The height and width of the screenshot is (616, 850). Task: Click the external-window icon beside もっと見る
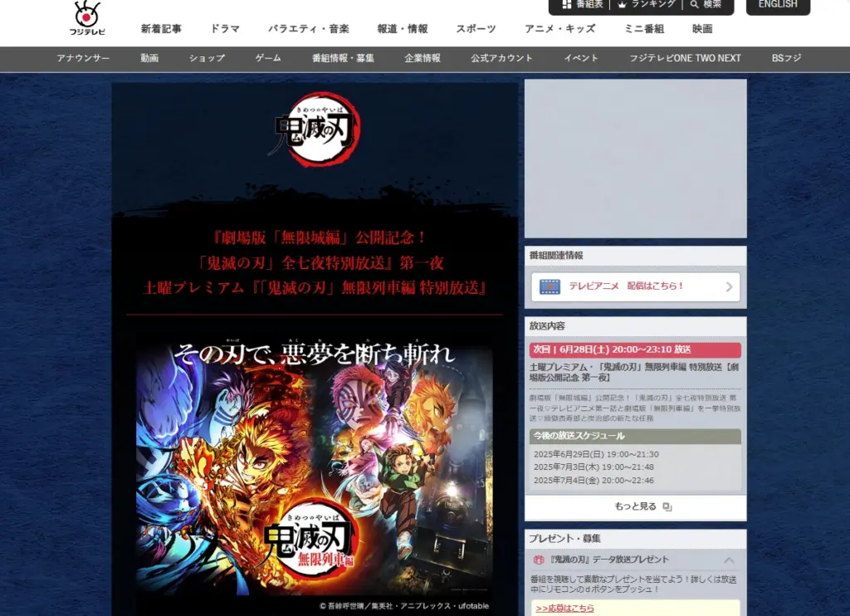point(667,506)
